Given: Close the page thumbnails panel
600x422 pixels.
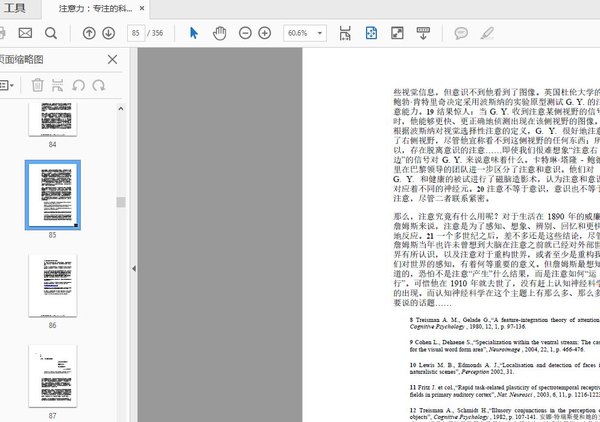Looking at the screenshot, I should click(x=112, y=60).
